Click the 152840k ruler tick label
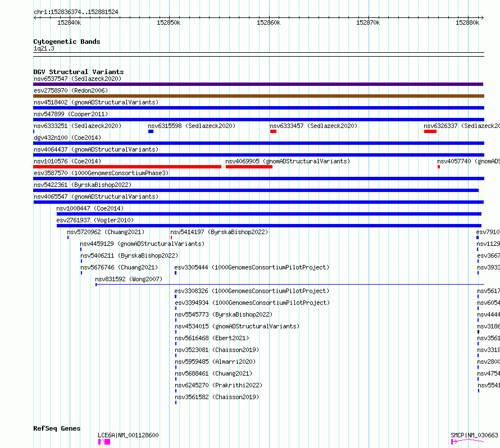500x448 pixels. (69, 22)
